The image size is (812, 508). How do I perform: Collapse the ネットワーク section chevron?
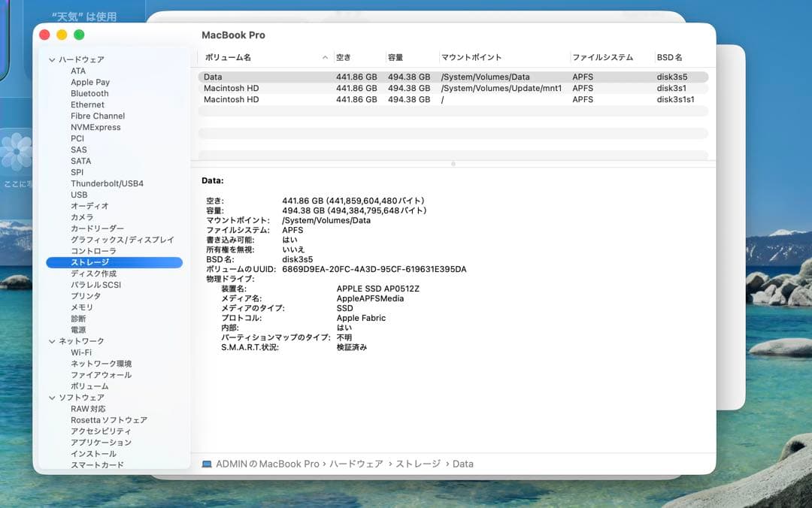[52, 342]
